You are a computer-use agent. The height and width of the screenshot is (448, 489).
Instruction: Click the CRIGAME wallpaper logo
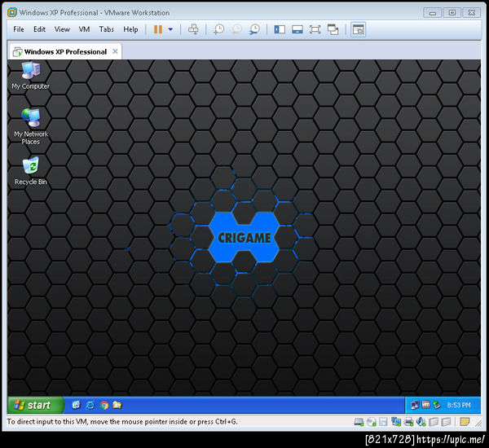tap(244, 237)
